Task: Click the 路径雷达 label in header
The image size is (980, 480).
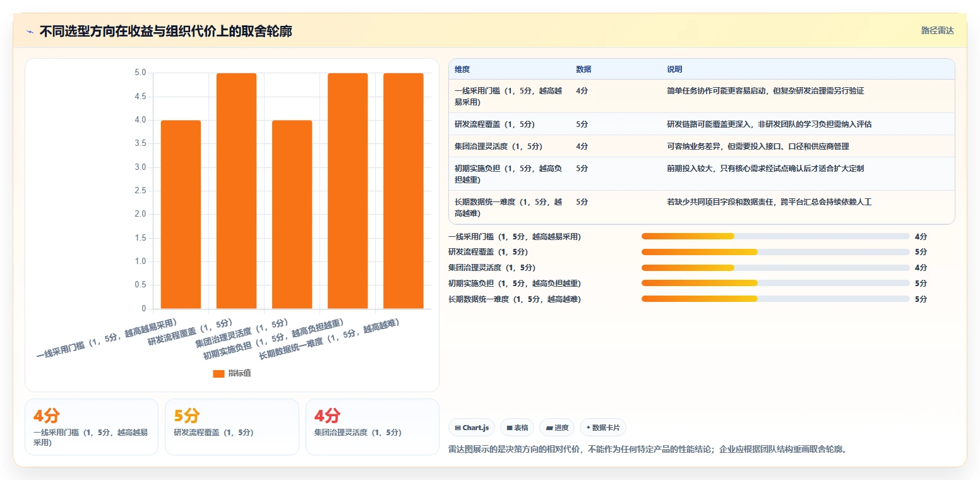Action: coord(937,30)
